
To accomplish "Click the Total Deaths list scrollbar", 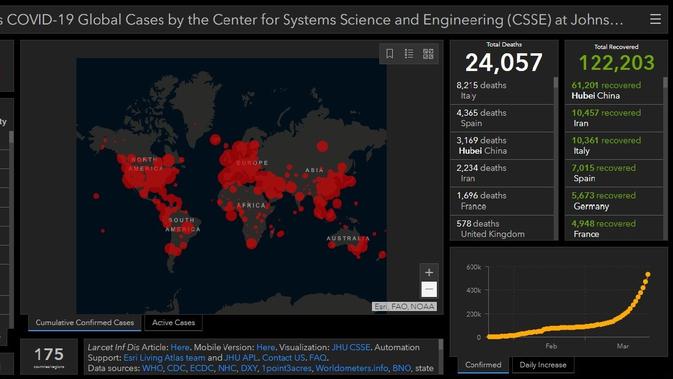I will tap(556, 158).
